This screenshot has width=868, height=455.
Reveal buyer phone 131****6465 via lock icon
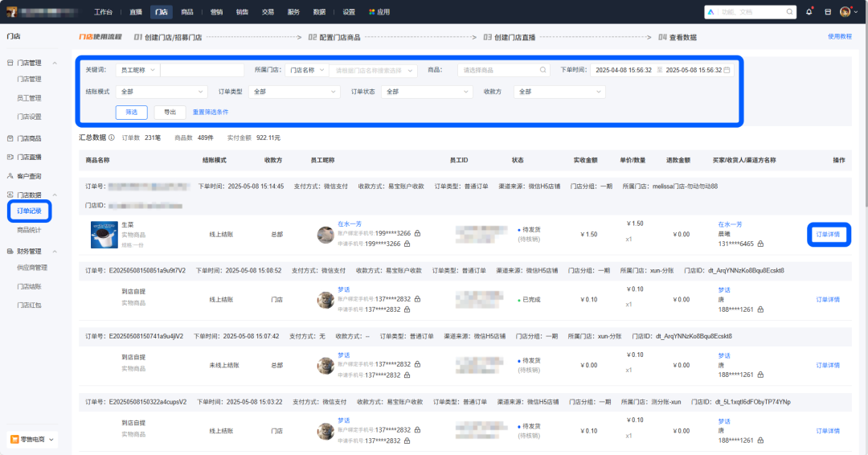pos(760,244)
